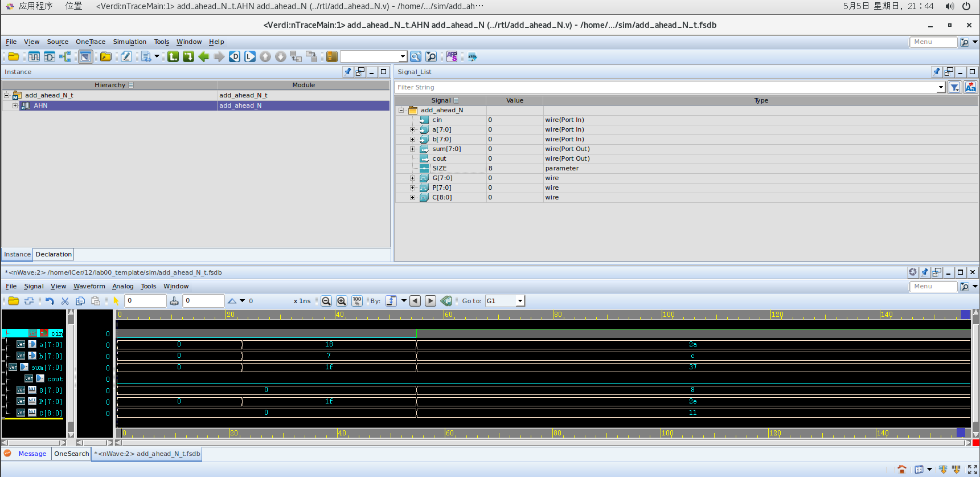The image size is (980, 477).
Task: Switch to the OneSearch tab
Action: pyautogui.click(x=72, y=454)
